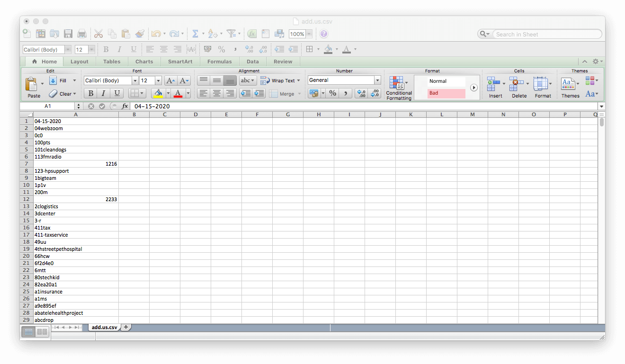The image size is (625, 364).
Task: Expand the General number format dropdown
Action: pyautogui.click(x=377, y=80)
